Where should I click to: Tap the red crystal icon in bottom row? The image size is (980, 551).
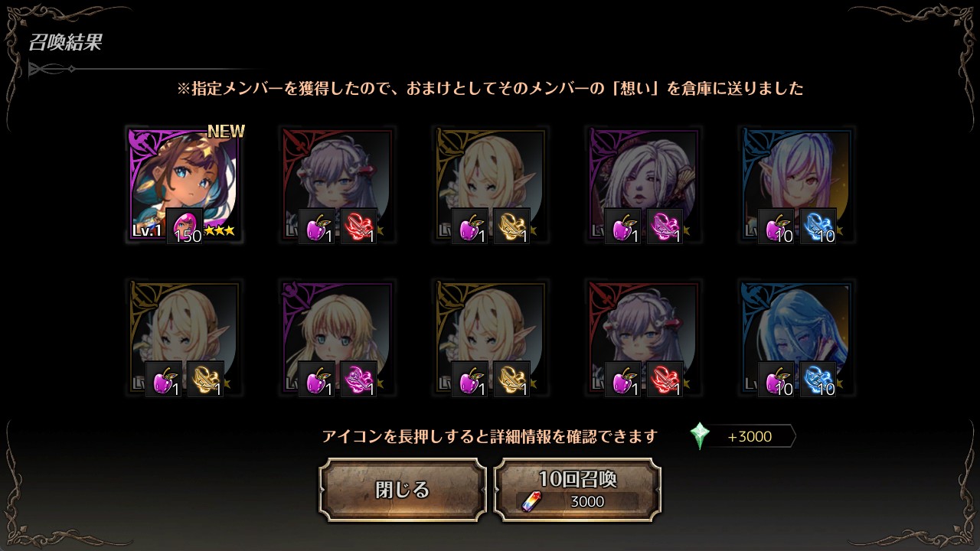[x=665, y=380]
